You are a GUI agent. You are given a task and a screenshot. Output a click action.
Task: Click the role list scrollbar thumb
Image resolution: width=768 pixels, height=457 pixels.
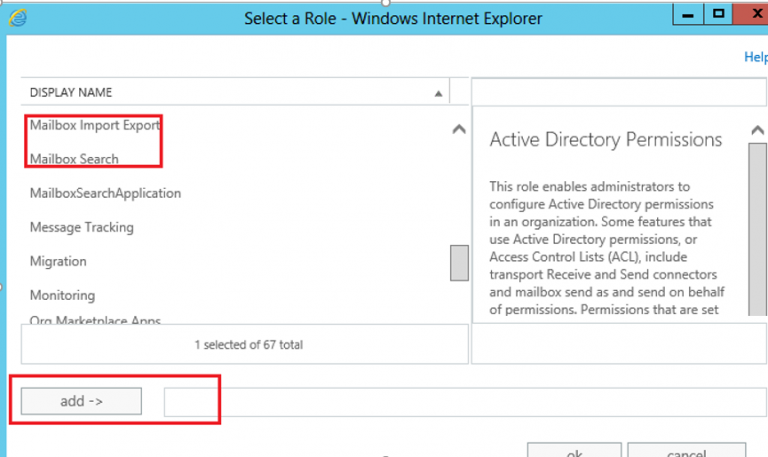459,263
